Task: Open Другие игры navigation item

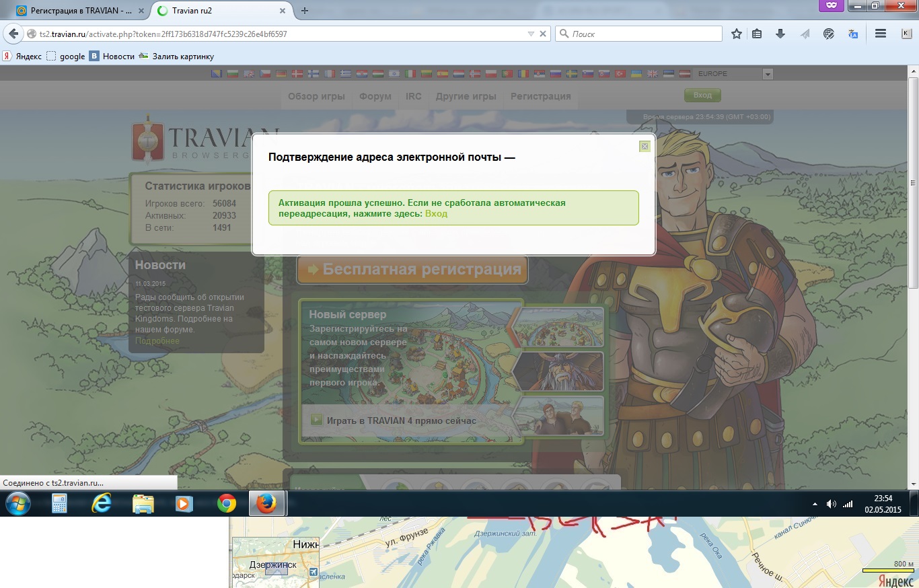Action: click(466, 96)
